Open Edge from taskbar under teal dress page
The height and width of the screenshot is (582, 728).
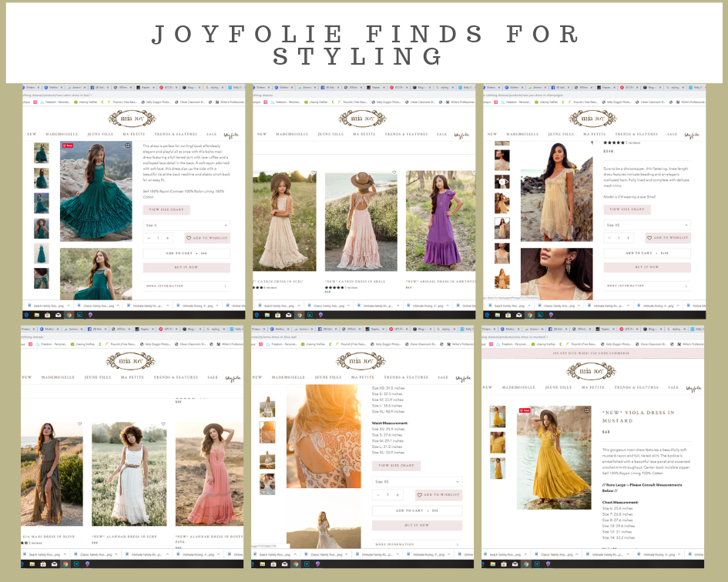coord(26,315)
